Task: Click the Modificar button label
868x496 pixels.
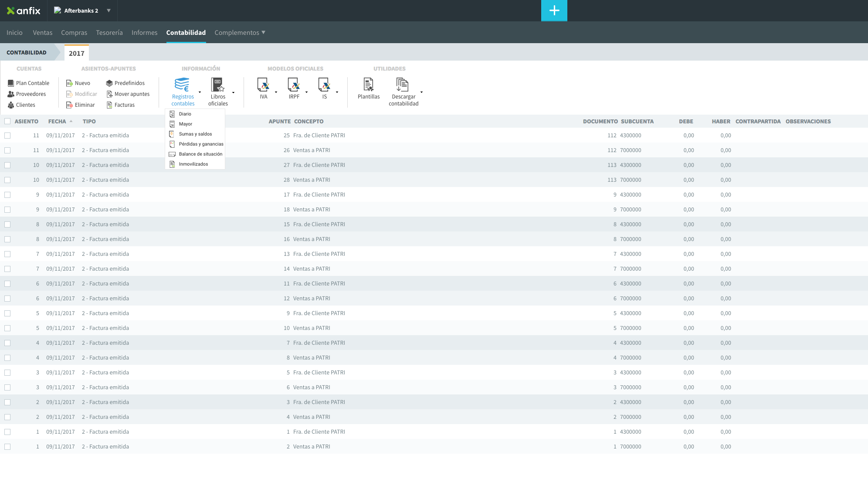Action: click(86, 94)
